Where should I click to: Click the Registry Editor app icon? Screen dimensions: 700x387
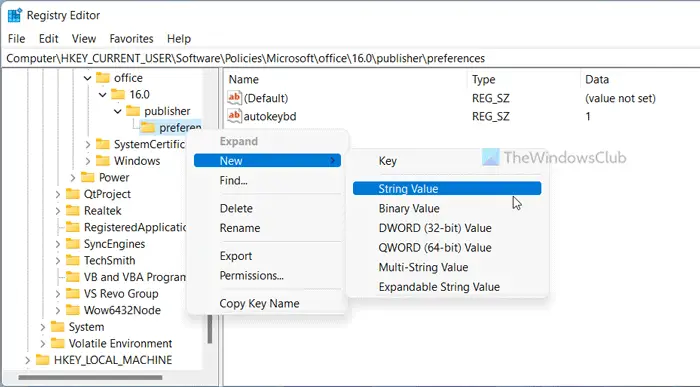click(x=14, y=15)
